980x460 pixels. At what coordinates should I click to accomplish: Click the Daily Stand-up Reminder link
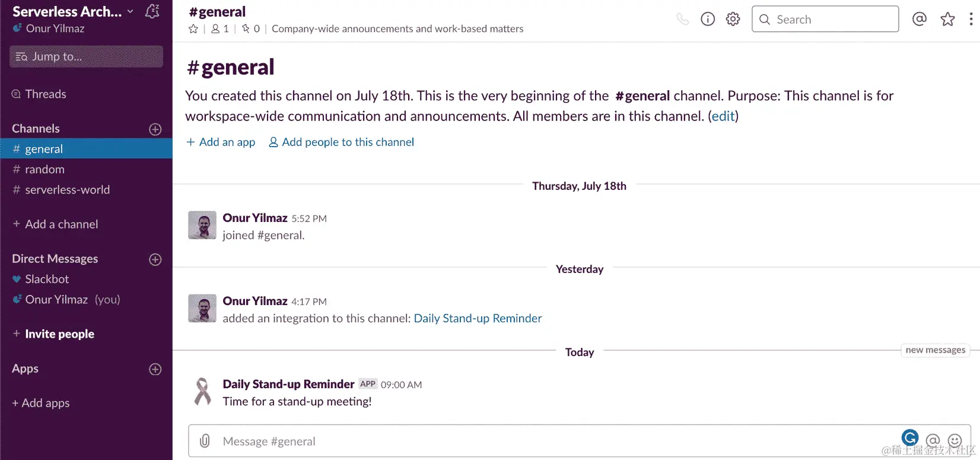point(476,318)
